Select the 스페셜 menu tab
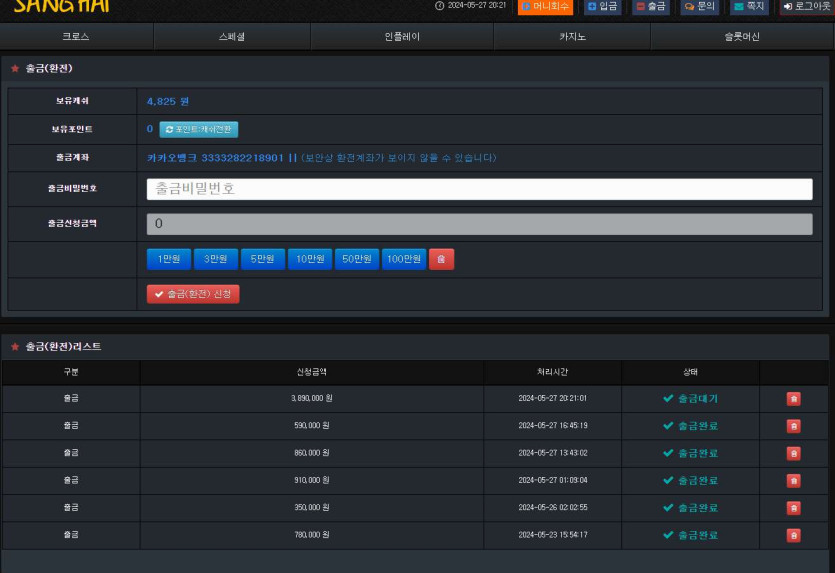This screenshot has height=573, width=835. click(x=232, y=36)
